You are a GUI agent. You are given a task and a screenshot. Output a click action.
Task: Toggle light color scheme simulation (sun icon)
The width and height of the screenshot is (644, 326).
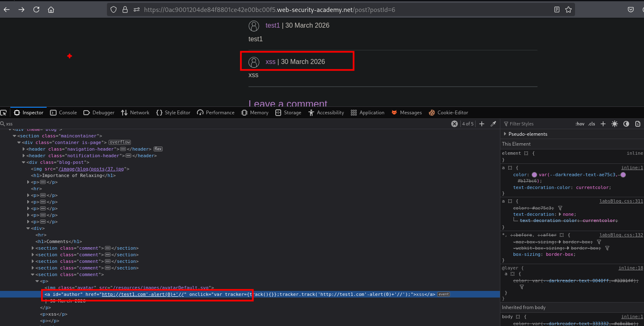pyautogui.click(x=615, y=124)
